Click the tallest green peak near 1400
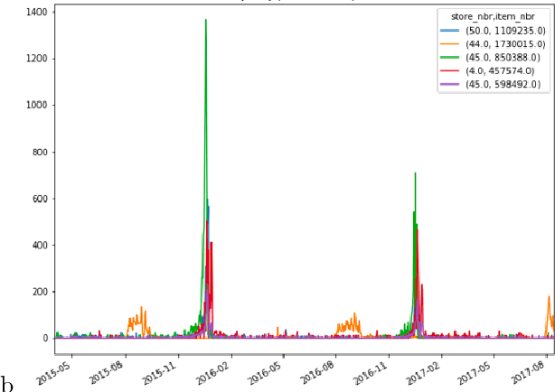The height and width of the screenshot is (392, 555). [x=205, y=21]
